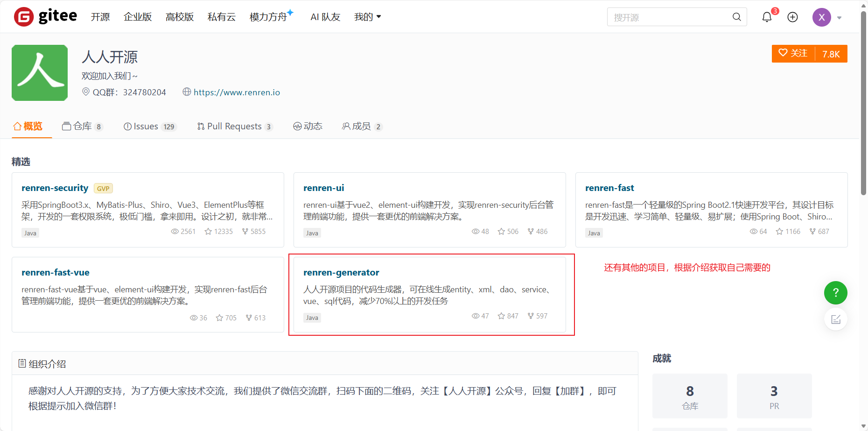
Task: Switch to the 仓库 tab
Action: [82, 126]
